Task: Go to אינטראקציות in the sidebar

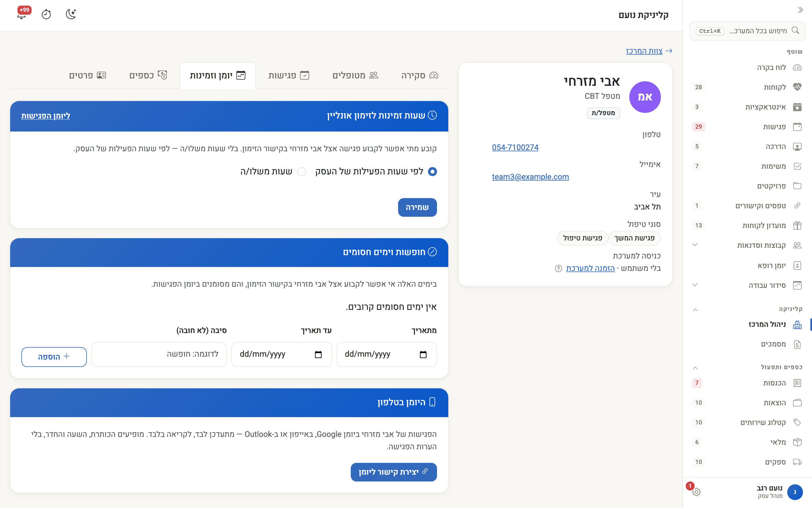Action: coord(747,107)
